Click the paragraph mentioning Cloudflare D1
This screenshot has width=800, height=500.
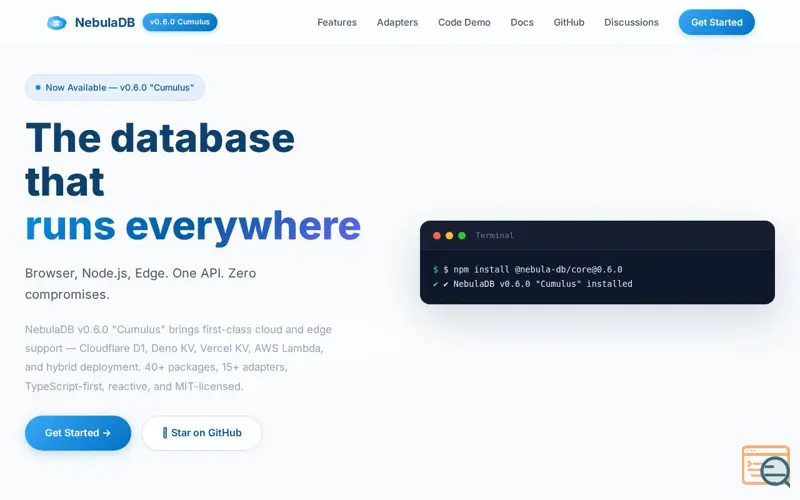pos(179,358)
